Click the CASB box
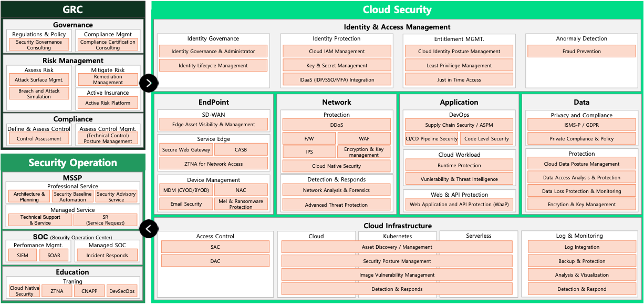644x304 pixels. tap(241, 150)
